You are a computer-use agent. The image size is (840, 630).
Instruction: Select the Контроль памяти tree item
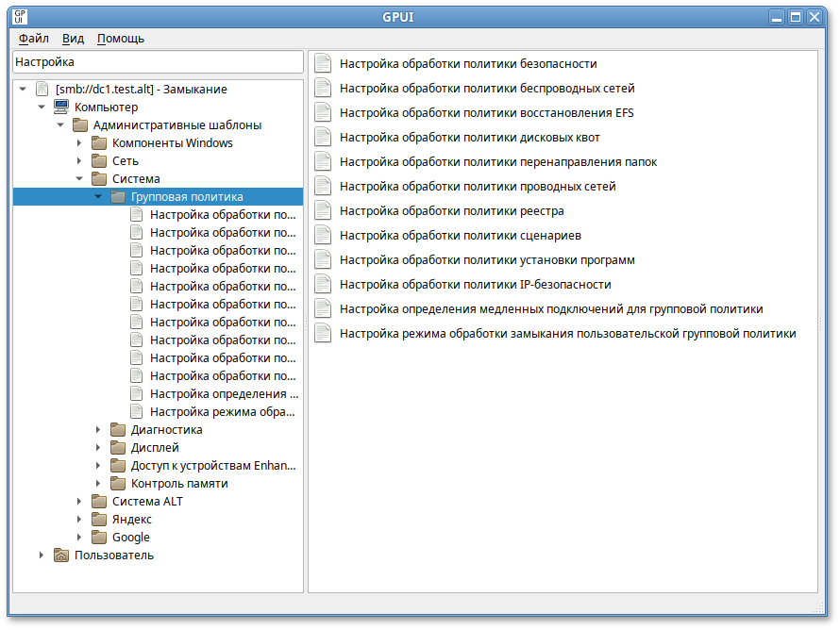(179, 484)
